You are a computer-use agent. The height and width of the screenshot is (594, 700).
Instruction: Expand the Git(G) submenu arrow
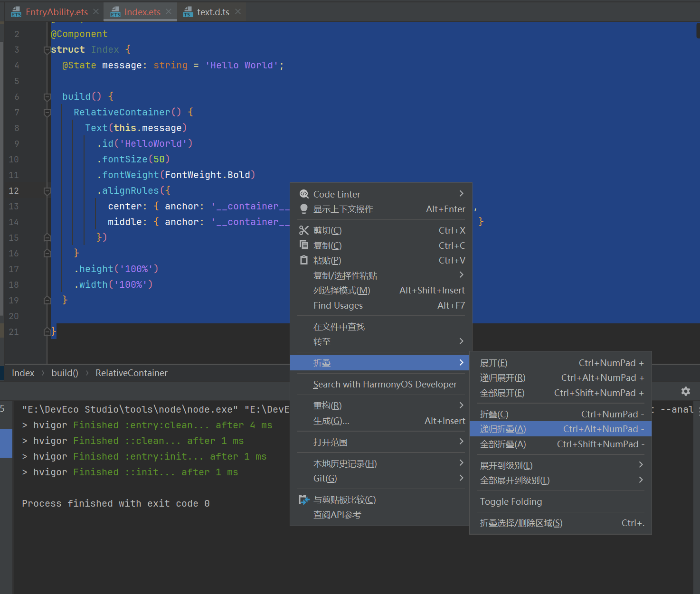(x=461, y=478)
